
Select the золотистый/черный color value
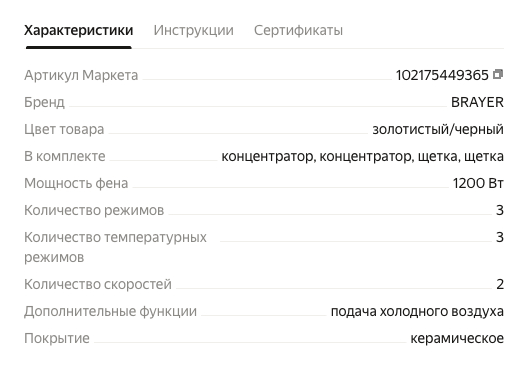pos(438,129)
